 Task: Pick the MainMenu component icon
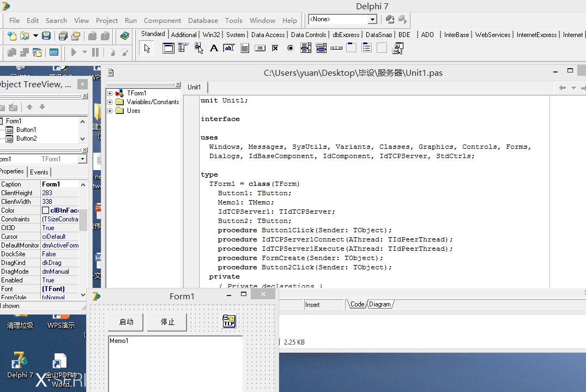[x=184, y=49]
